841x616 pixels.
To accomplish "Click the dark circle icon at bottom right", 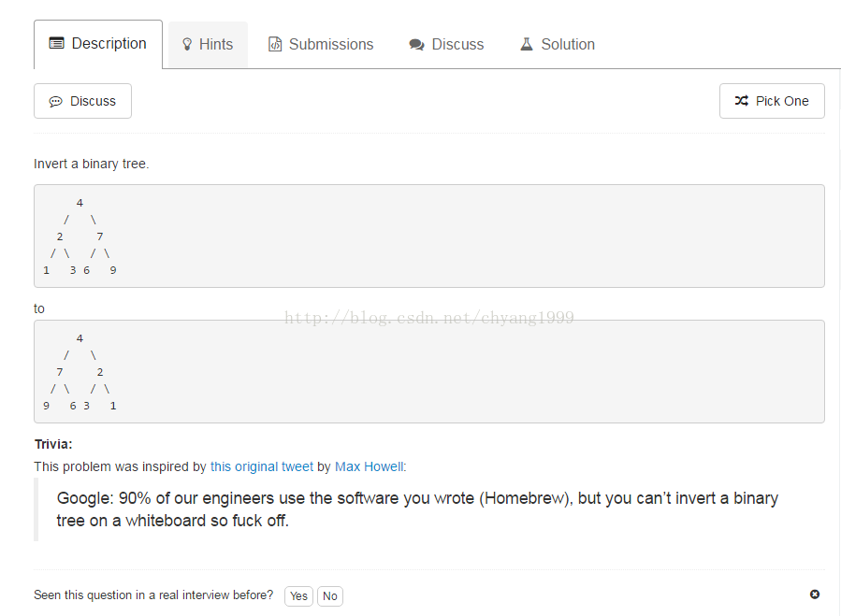I will 815,595.
